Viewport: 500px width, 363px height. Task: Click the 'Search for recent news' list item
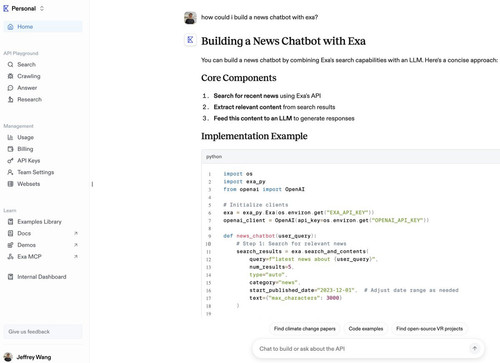point(267,96)
